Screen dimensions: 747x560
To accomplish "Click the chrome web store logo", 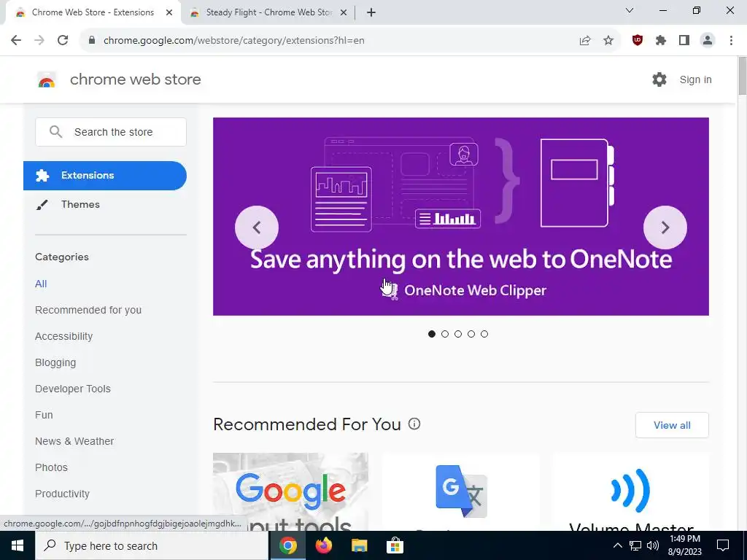I will click(47, 79).
